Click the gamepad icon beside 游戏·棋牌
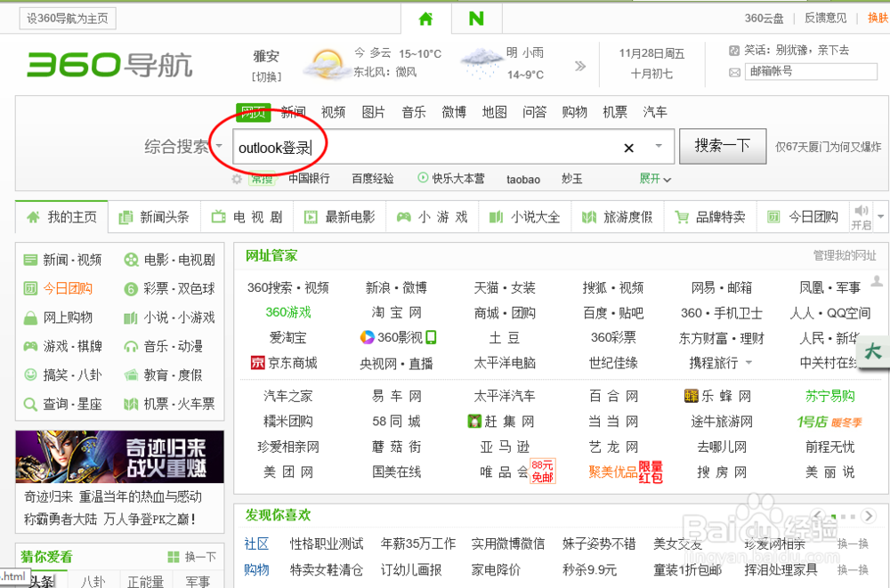 pyautogui.click(x=30, y=346)
